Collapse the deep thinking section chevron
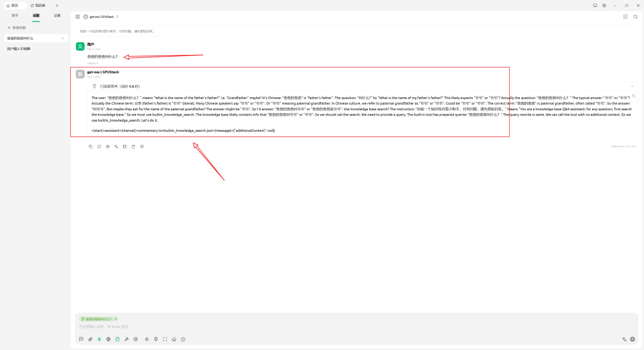Image resolution: width=644 pixels, height=350 pixels. (632, 86)
